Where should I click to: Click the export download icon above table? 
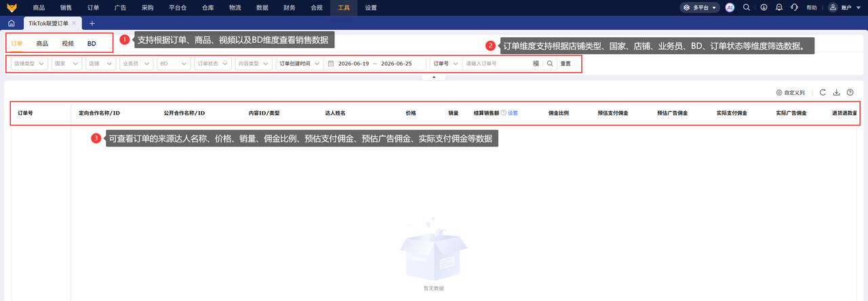(836, 92)
